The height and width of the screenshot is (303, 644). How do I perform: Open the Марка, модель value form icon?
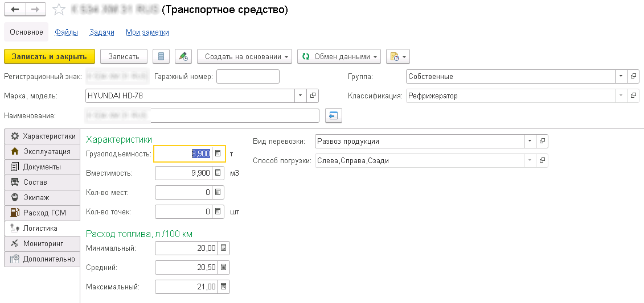(x=313, y=96)
